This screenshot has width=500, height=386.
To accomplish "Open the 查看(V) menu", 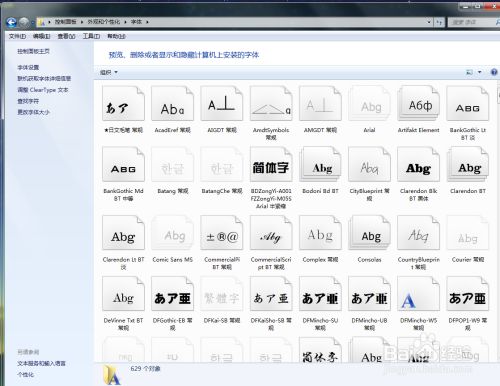I will click(x=66, y=36).
